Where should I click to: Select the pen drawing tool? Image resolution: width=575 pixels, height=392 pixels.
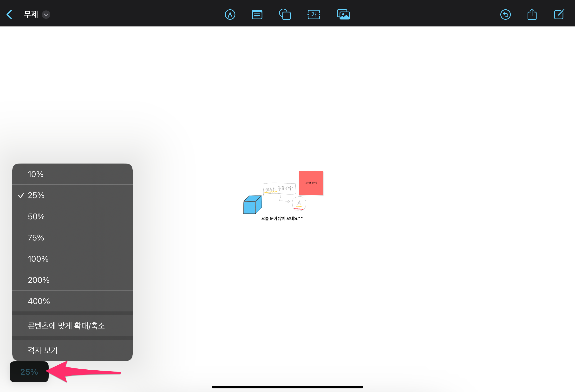tap(230, 14)
